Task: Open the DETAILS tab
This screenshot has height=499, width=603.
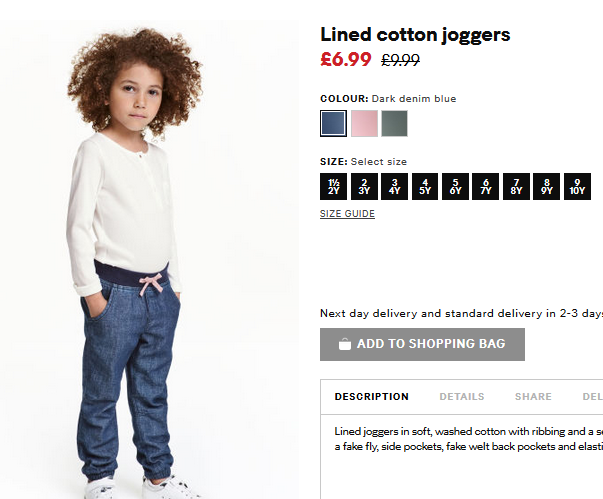Action: click(x=462, y=397)
